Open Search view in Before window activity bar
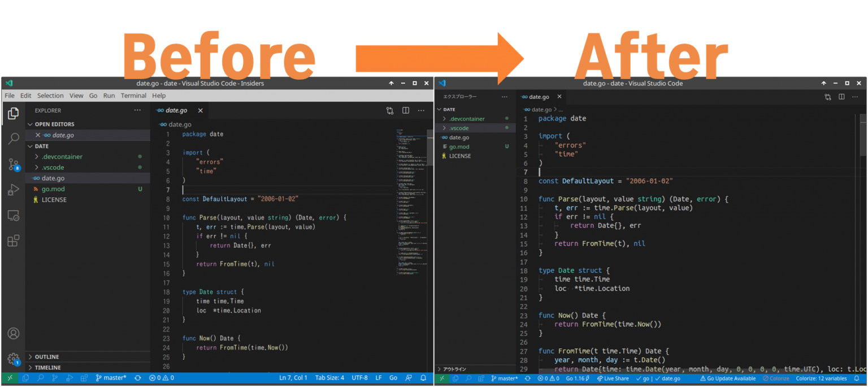868x387 pixels. click(x=13, y=139)
